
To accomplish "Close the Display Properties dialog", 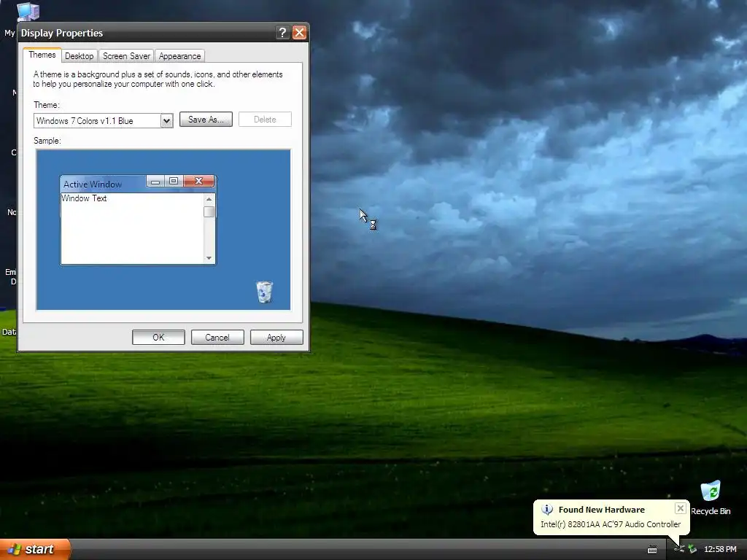I will [299, 32].
